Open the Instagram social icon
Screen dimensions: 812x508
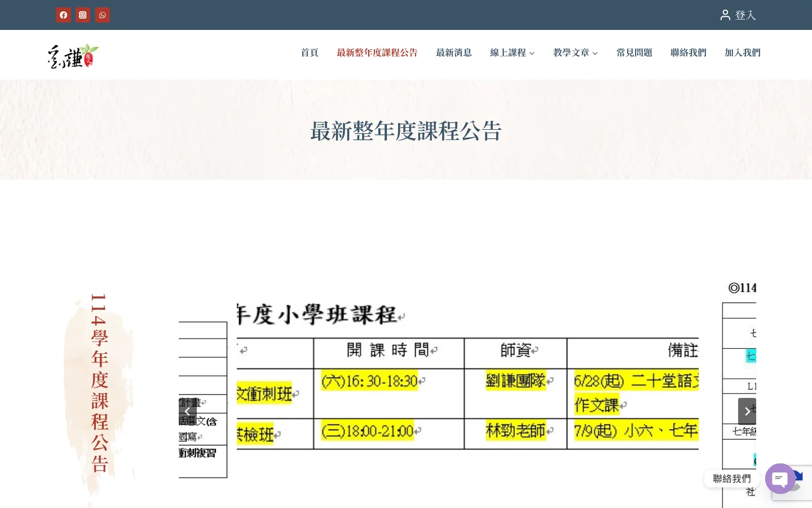[83, 15]
